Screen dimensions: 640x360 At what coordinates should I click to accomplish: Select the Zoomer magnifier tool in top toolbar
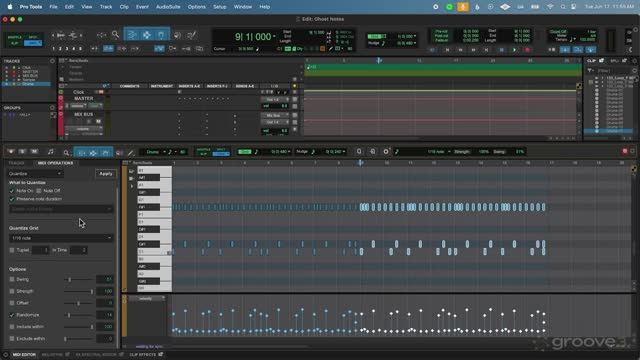pyautogui.click(x=116, y=35)
